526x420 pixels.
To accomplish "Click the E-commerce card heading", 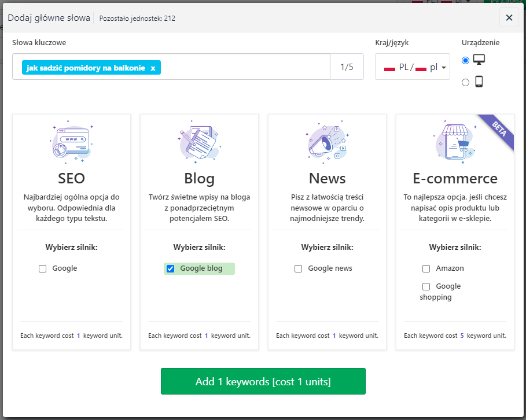I will point(455,178).
